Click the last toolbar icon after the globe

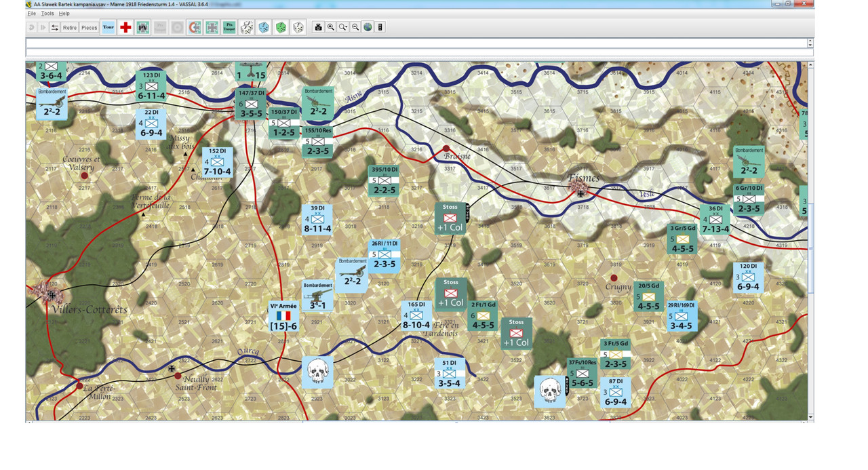click(380, 27)
